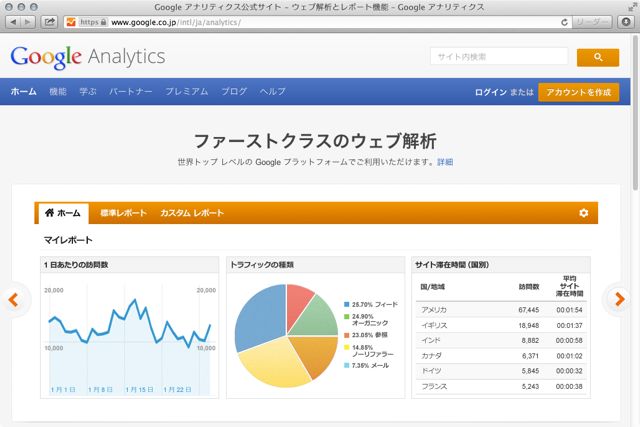Click the page vertical scrollbar thumb
Viewport: 640px width, 427px height.
(x=635, y=112)
